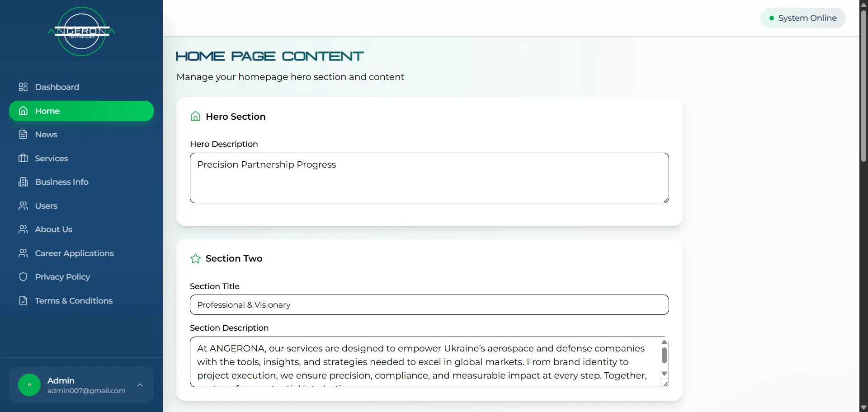This screenshot has height=412, width=868.
Task: Click the Section Two star icon
Action: click(x=195, y=258)
